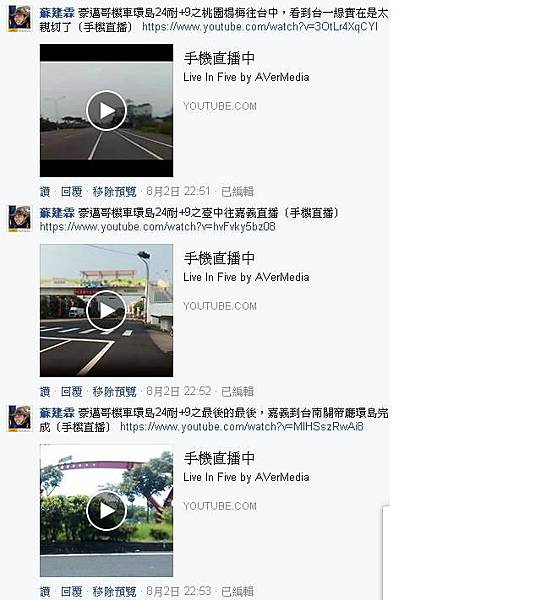Play the first video with highway thumbnail
This screenshot has width=541, height=600.
point(106,111)
